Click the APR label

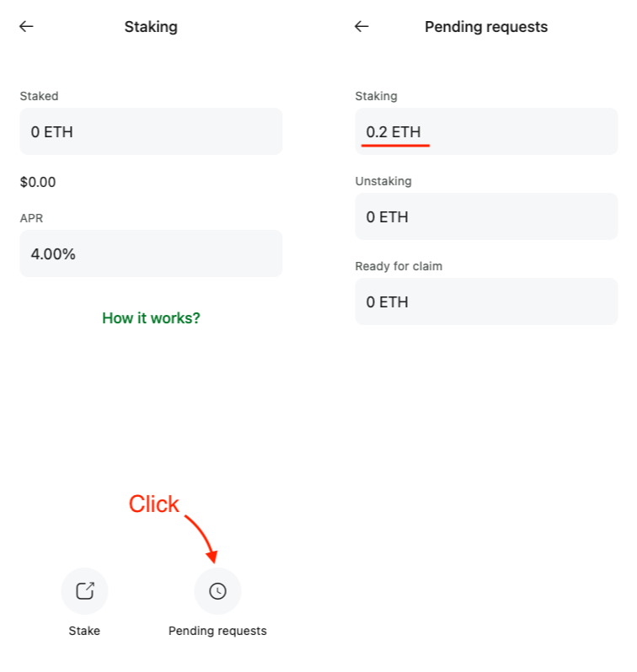coord(31,218)
